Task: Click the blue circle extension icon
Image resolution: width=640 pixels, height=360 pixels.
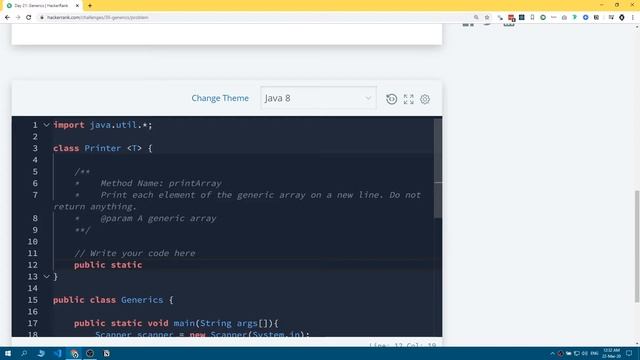Action: pyautogui.click(x=586, y=18)
